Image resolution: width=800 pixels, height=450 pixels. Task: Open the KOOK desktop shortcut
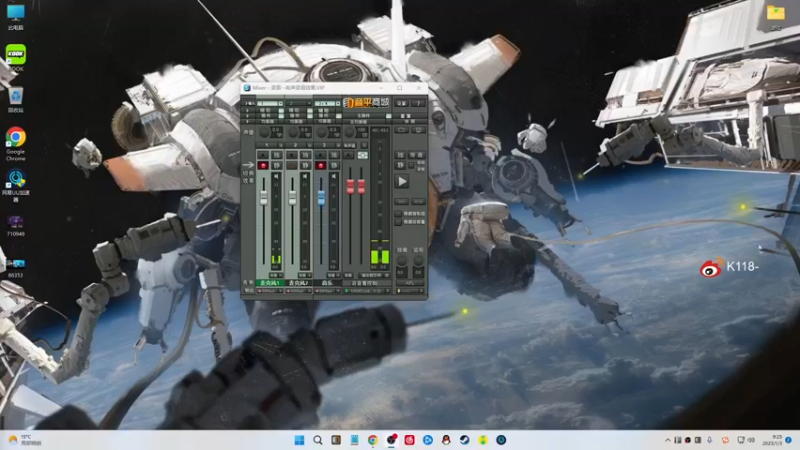pyautogui.click(x=15, y=57)
